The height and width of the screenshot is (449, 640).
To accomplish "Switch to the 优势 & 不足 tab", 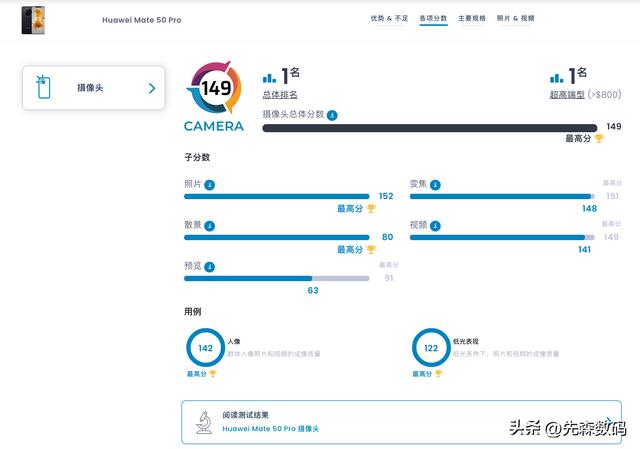I will pyautogui.click(x=389, y=18).
